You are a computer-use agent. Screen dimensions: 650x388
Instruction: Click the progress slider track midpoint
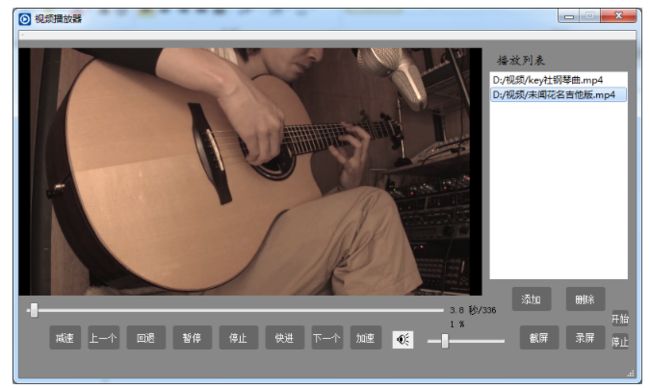(x=235, y=310)
